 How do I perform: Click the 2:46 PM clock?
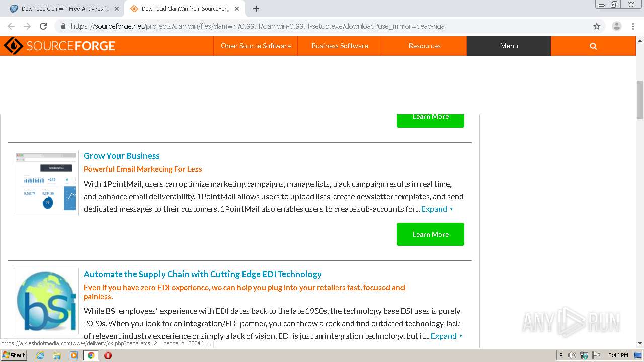point(618,355)
